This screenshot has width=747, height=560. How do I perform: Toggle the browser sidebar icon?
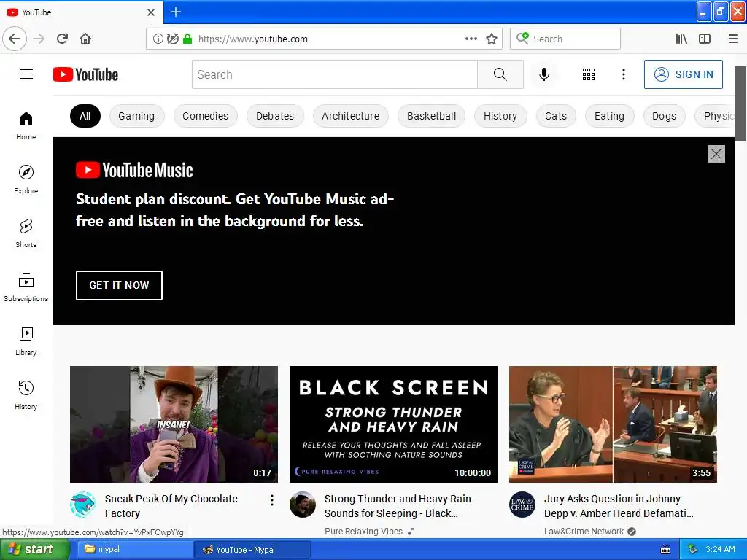[705, 39]
